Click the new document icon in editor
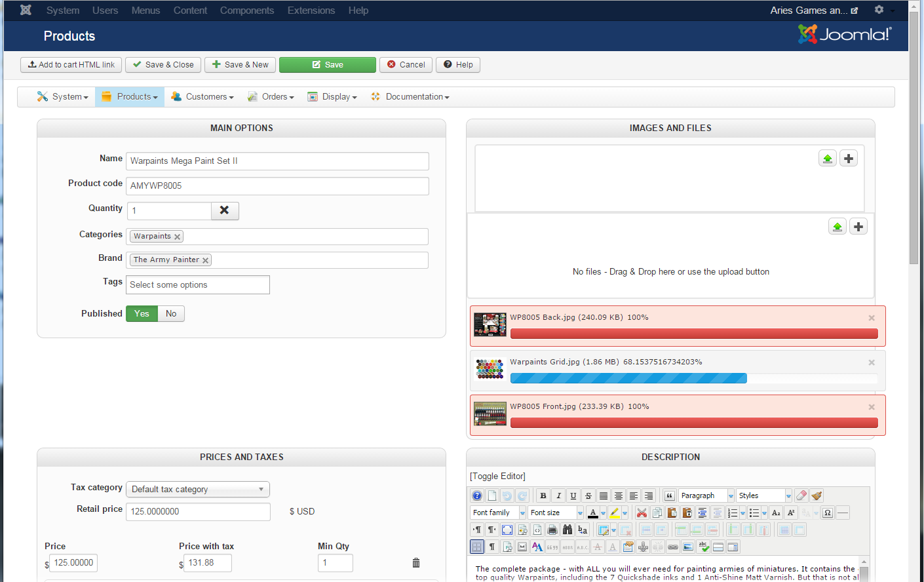Viewport: 924px width, 582px height. [x=492, y=495]
